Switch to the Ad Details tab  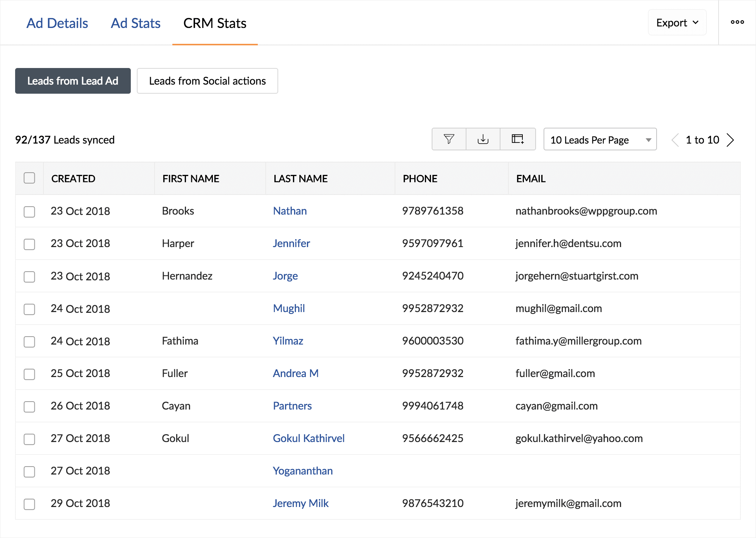pos(57,23)
